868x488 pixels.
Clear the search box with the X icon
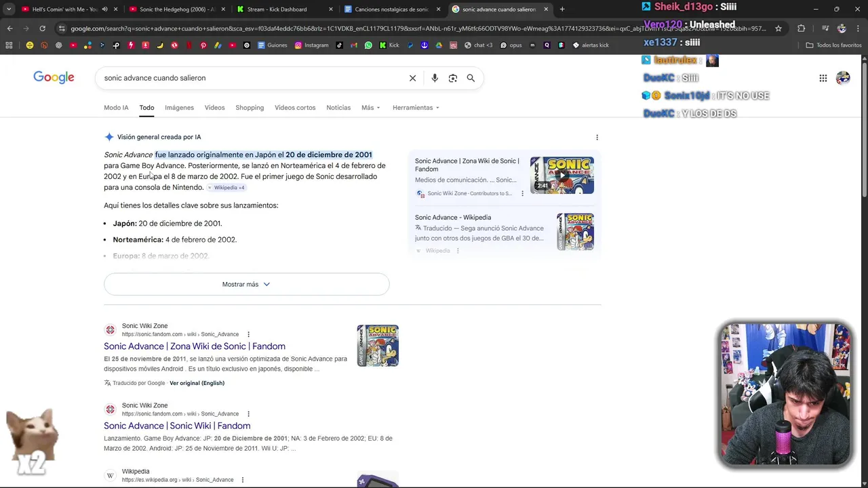tap(412, 78)
